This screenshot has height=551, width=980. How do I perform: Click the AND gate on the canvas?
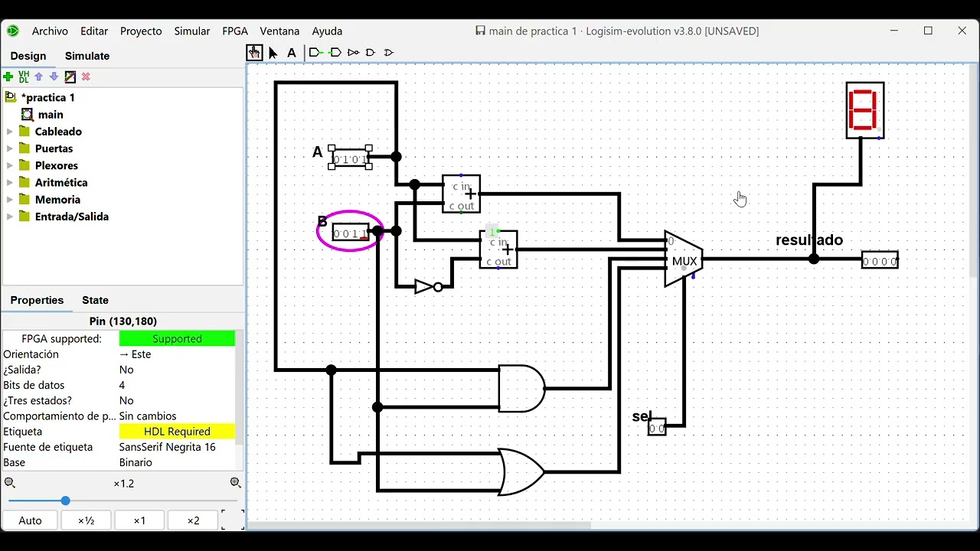521,388
